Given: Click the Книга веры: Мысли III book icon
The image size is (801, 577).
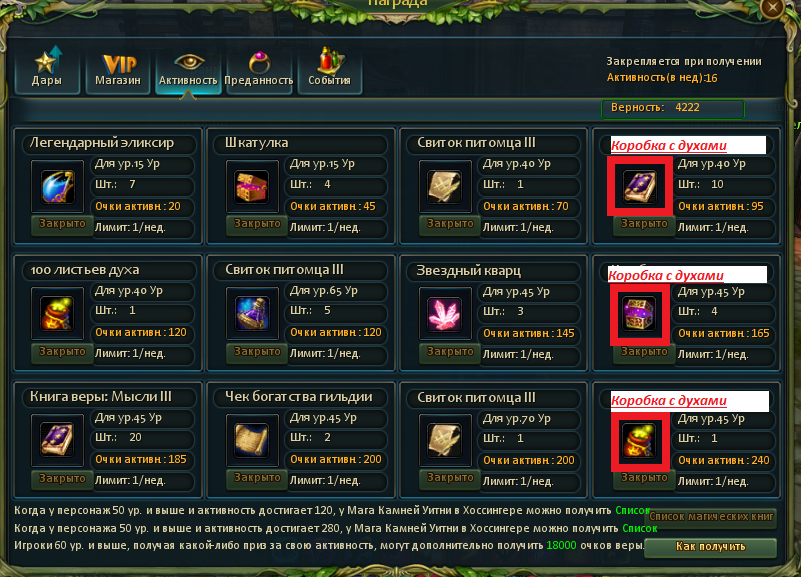Looking at the screenshot, I should (x=57, y=440).
